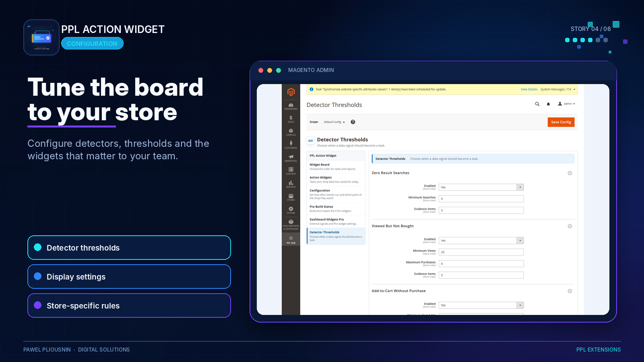Open the Configuration config tab

coord(336,194)
